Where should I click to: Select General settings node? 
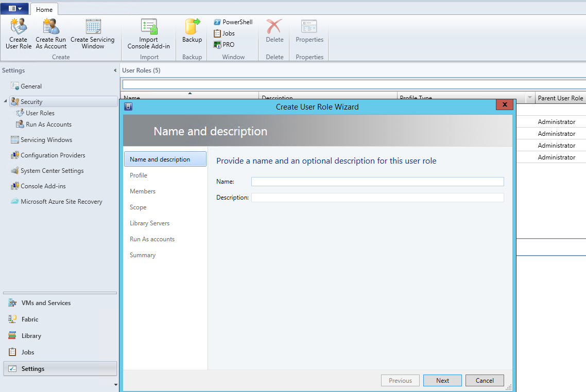tap(26, 86)
